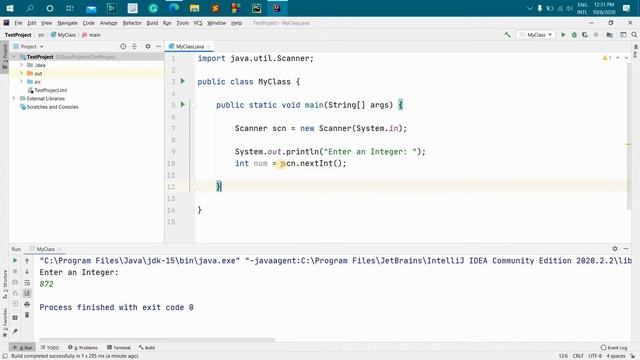The image size is (640, 360).
Task: Click the TestProject breadcrumb in the navigation bar
Action: 18,35
